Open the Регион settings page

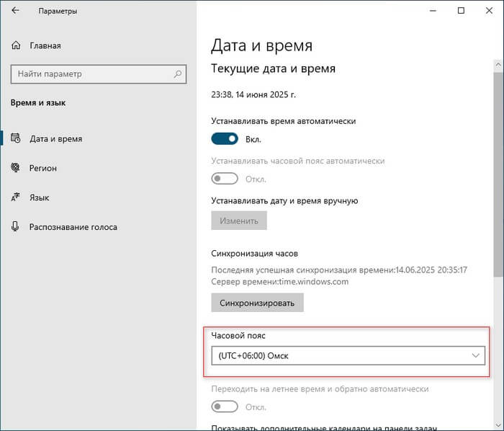coord(43,168)
